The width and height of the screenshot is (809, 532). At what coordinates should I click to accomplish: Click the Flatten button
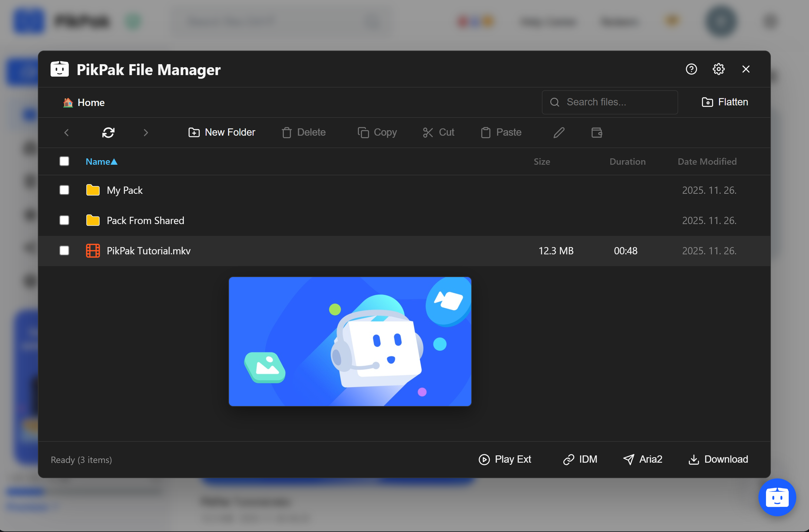725,102
